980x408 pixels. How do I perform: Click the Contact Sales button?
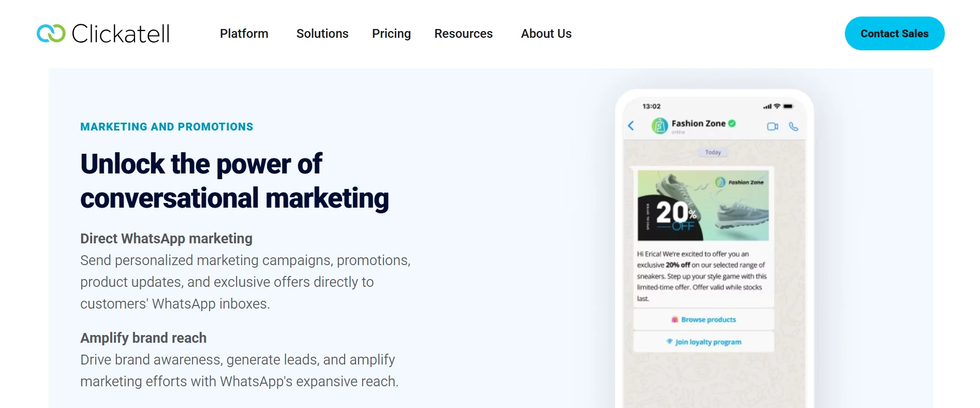[894, 33]
